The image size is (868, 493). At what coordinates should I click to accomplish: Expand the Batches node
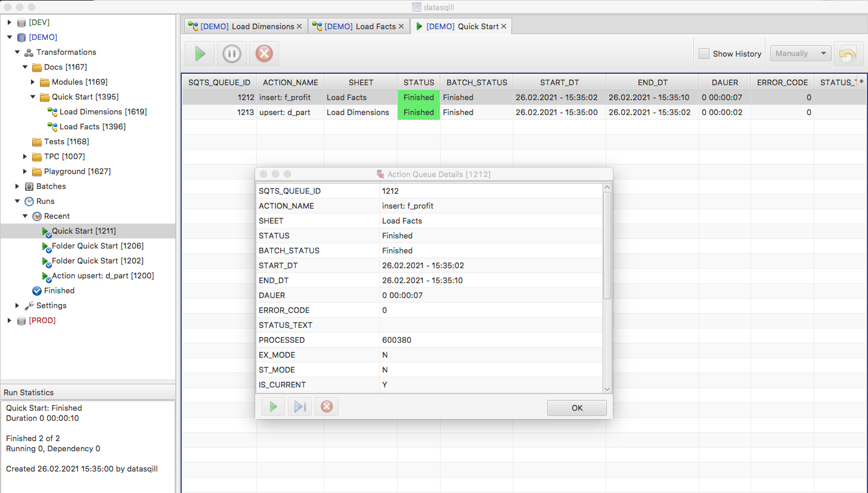[17, 186]
